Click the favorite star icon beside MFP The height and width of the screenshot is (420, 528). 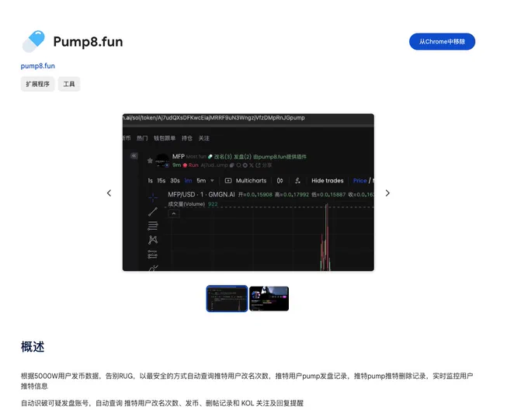point(150,161)
